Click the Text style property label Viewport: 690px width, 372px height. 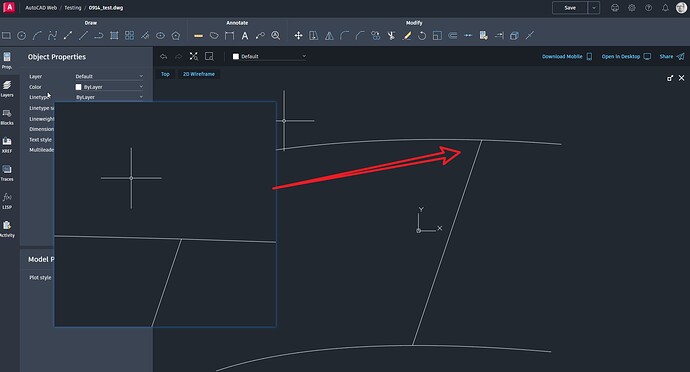[40, 140]
